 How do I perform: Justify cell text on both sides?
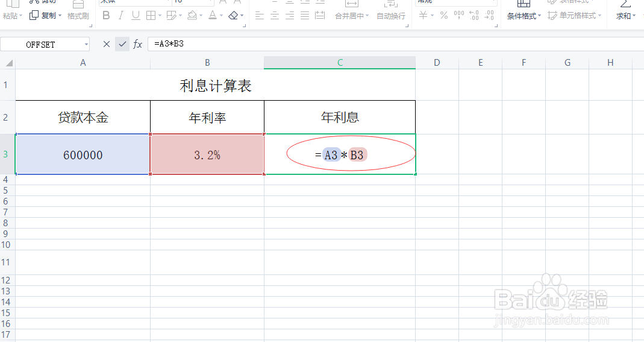pos(305,16)
